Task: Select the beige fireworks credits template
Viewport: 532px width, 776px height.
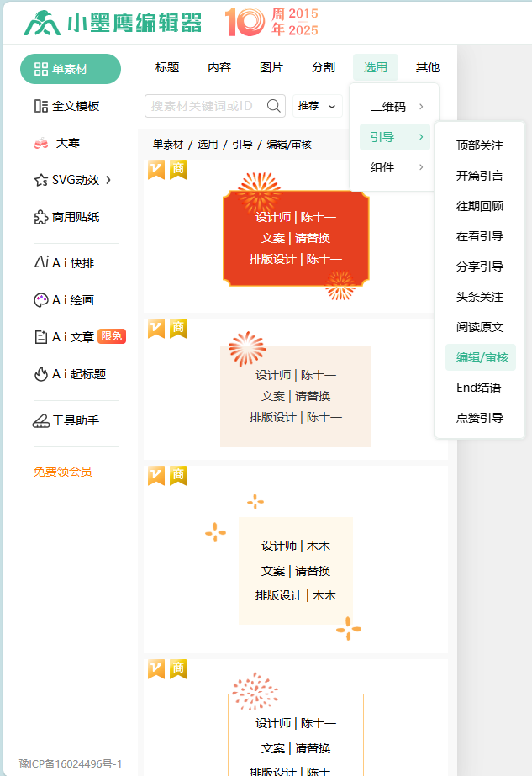Action: coord(296,389)
